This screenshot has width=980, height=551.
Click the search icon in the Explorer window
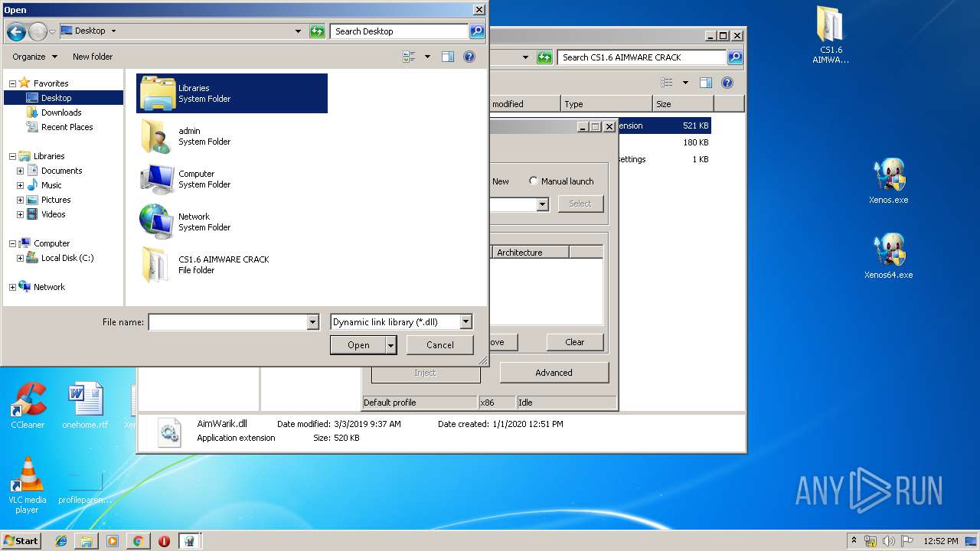coord(734,57)
